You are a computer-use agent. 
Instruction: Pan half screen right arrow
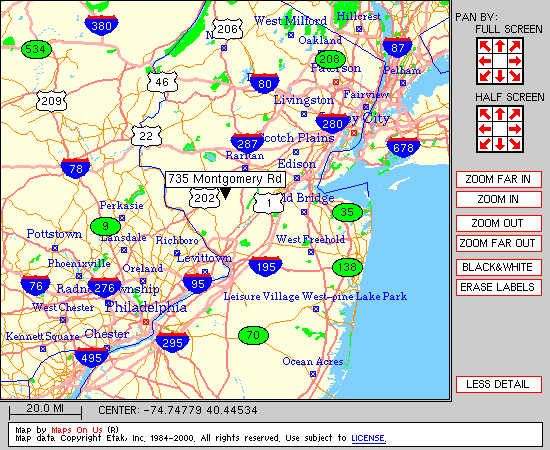[x=515, y=129]
